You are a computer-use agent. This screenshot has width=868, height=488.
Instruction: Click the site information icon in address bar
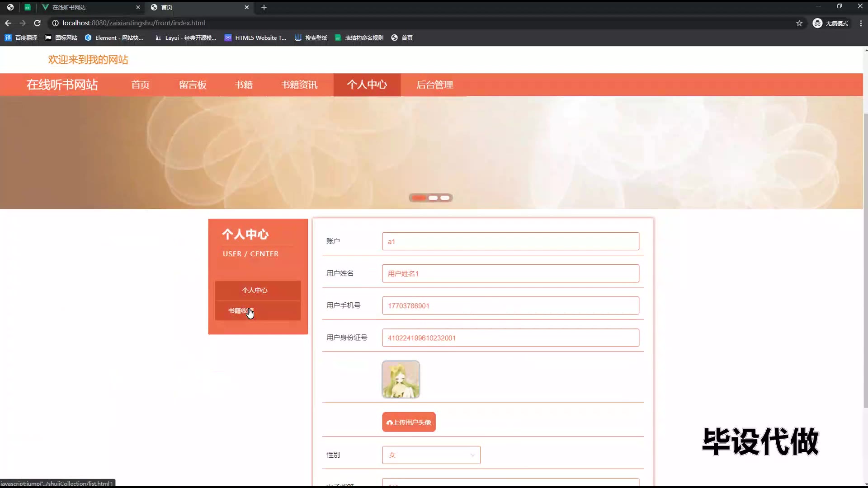coord(55,23)
